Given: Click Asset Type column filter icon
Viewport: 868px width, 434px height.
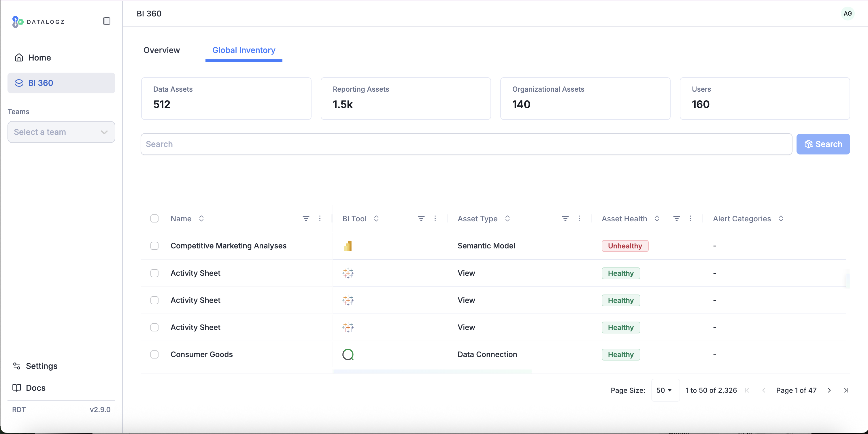Looking at the screenshot, I should [565, 218].
